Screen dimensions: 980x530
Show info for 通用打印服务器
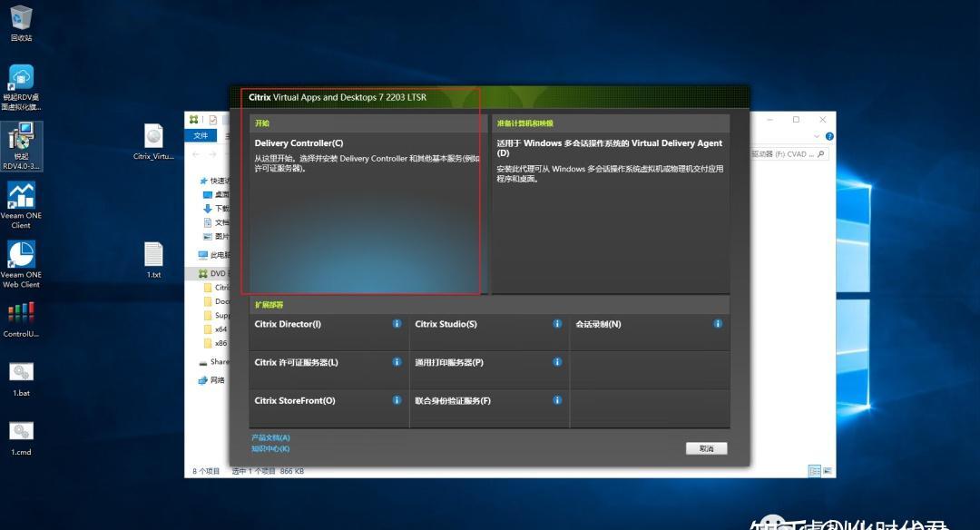point(557,362)
